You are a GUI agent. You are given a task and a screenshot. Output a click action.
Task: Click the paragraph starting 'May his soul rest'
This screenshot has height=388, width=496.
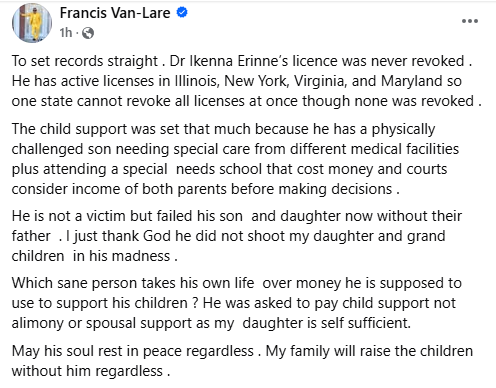pos(242,361)
